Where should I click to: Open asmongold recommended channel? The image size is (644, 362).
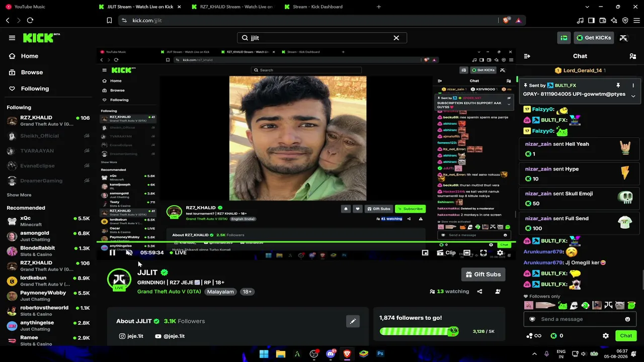(48, 236)
